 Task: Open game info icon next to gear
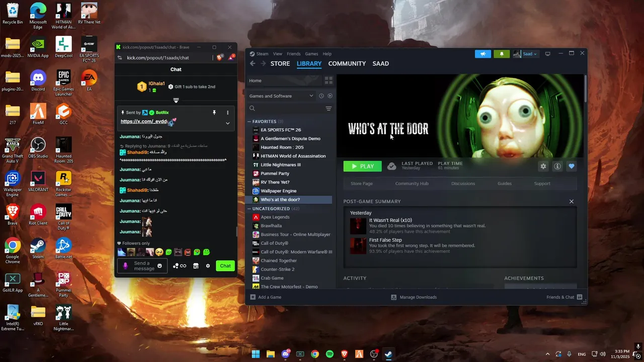[557, 166]
